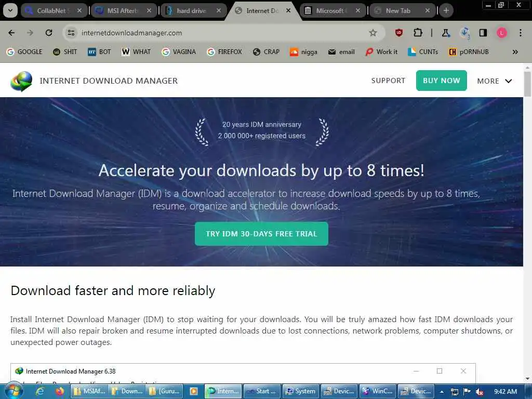Go back to the previous page
The width and height of the screenshot is (532, 399).
(11, 33)
